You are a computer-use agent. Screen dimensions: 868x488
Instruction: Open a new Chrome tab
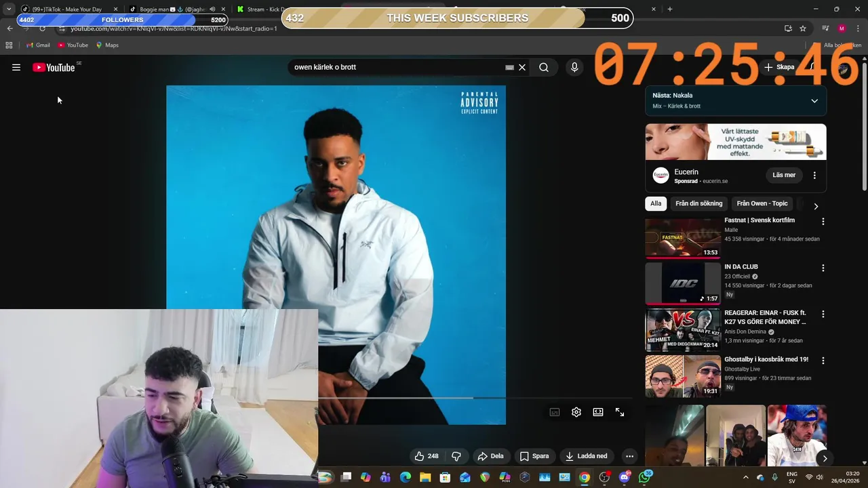(x=670, y=9)
